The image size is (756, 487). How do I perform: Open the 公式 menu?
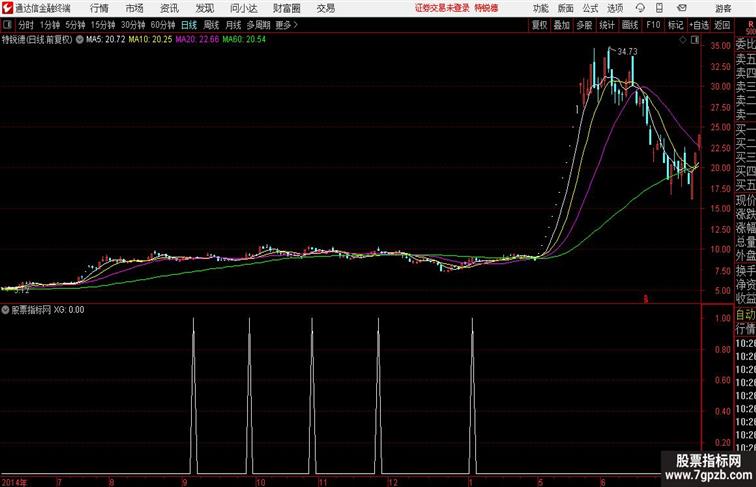[x=590, y=8]
